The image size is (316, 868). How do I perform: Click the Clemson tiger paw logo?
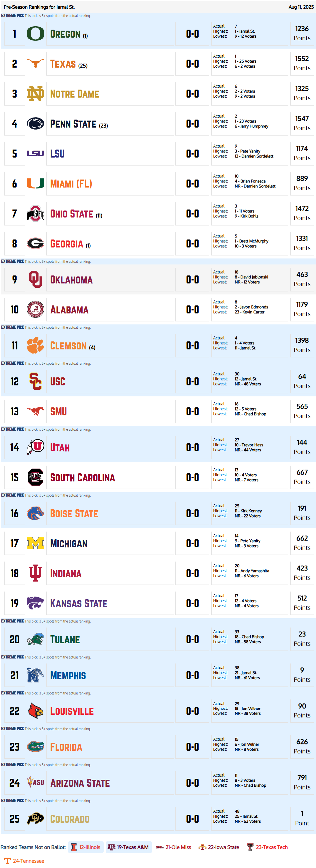click(35, 346)
